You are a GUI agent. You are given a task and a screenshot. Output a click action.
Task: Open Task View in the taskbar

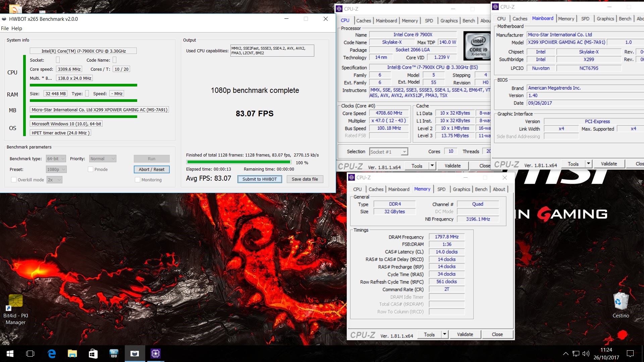(30, 354)
